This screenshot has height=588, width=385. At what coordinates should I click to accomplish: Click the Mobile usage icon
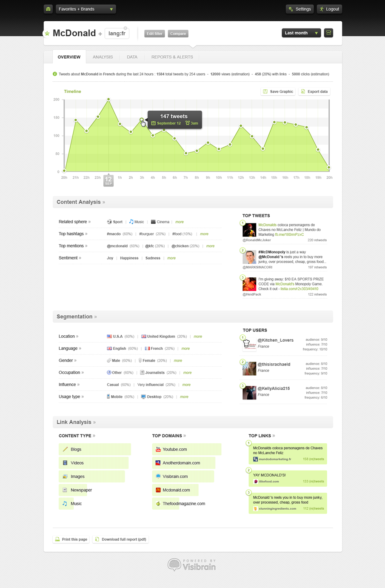point(108,397)
